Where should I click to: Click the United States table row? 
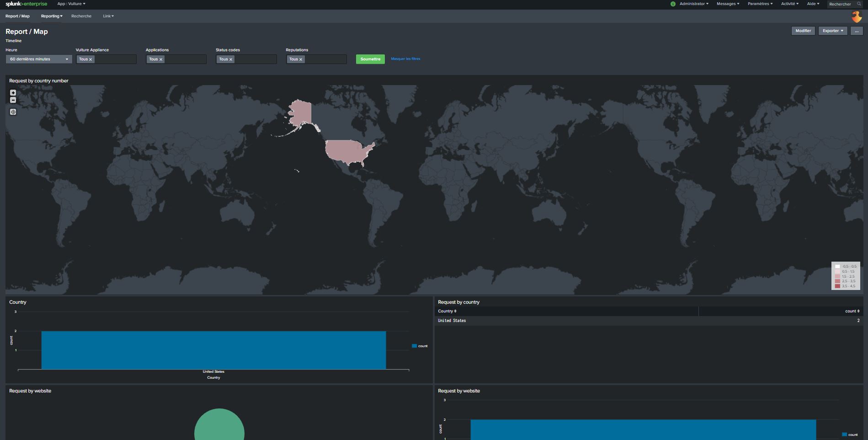(649, 321)
